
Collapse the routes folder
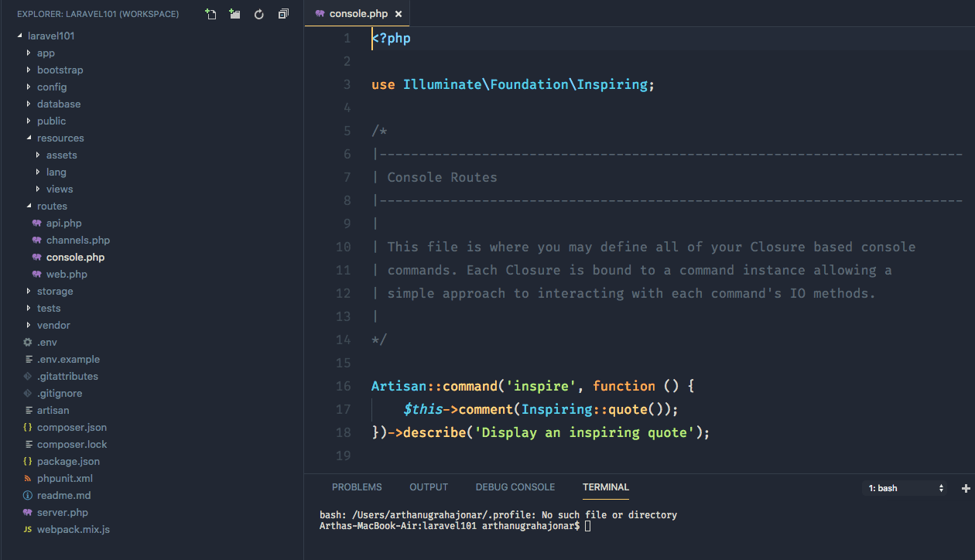(x=52, y=206)
